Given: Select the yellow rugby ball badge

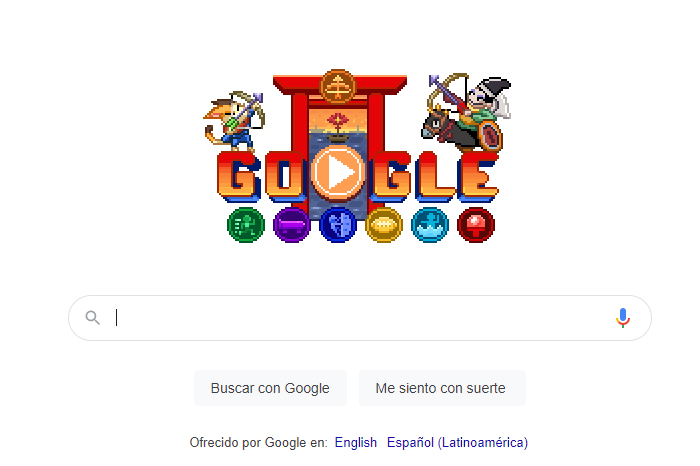Looking at the screenshot, I should tap(384, 225).
